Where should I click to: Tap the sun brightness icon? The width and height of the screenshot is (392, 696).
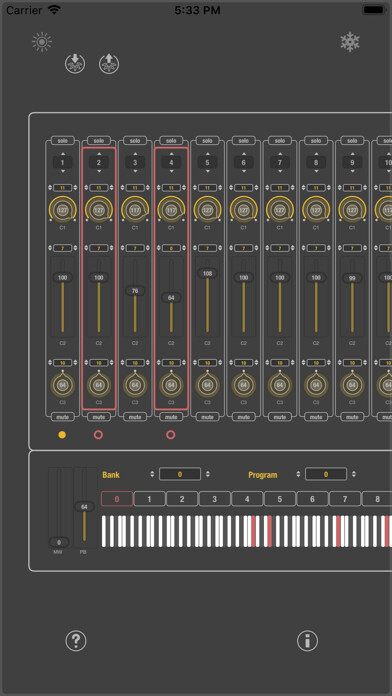42,42
